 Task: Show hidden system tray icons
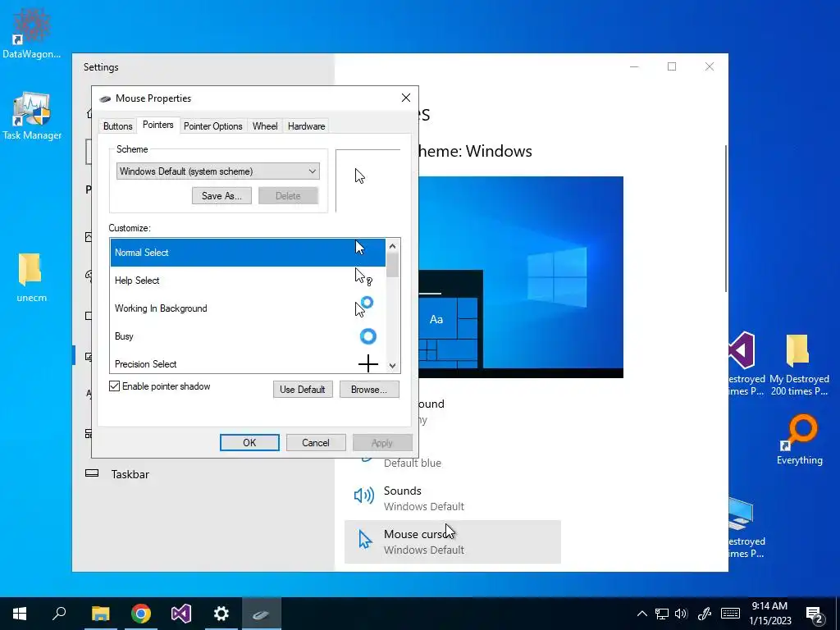click(x=641, y=614)
